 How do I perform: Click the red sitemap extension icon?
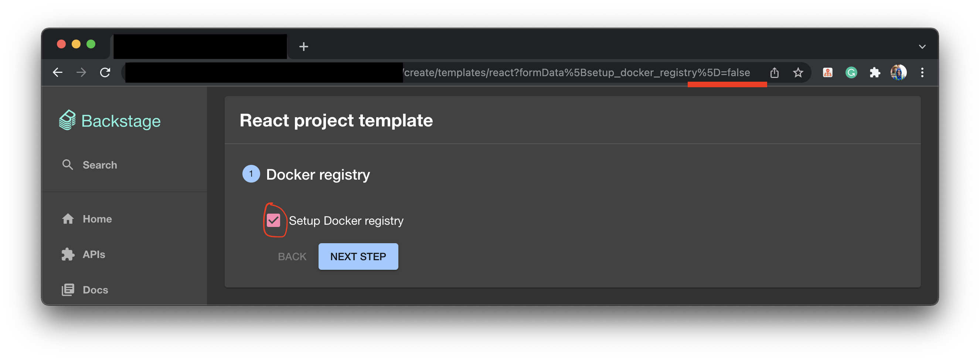(827, 72)
